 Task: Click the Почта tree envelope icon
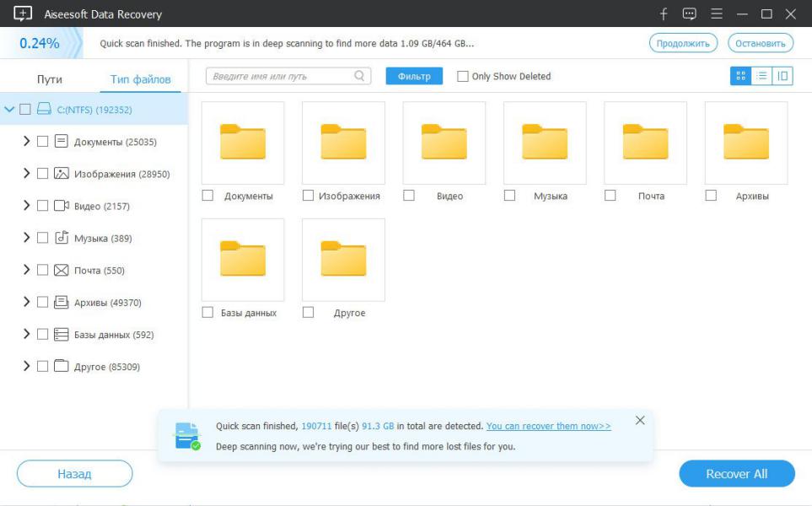point(61,270)
